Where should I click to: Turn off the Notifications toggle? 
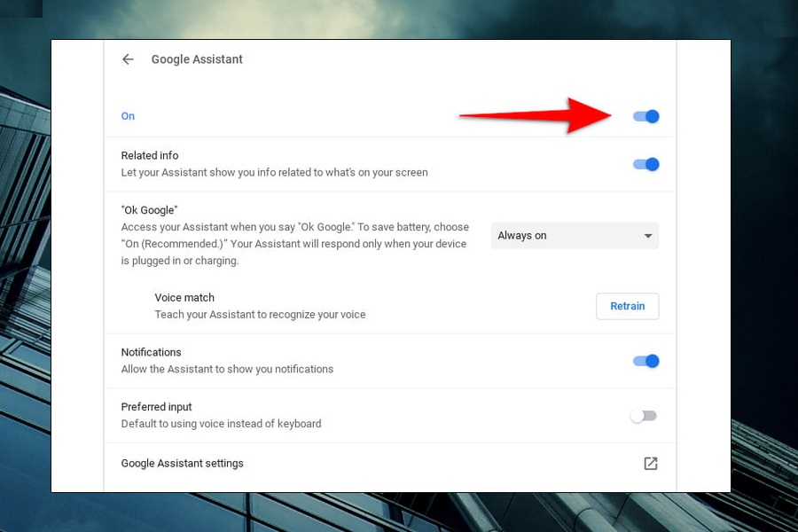pyautogui.click(x=645, y=361)
